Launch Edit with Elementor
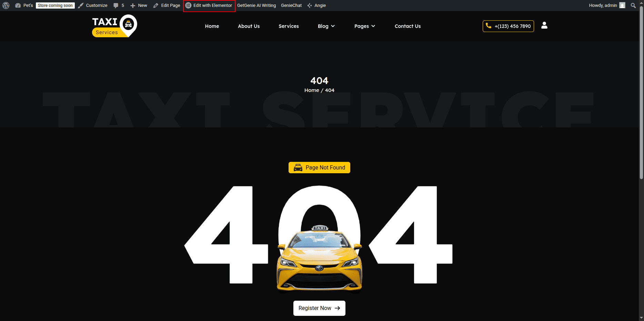 (209, 6)
